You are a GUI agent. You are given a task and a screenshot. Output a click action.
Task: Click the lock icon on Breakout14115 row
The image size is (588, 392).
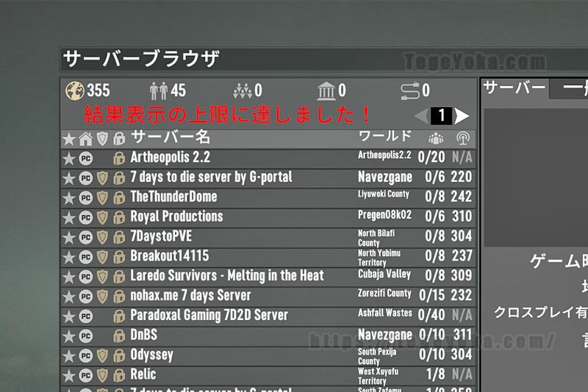coord(119,258)
